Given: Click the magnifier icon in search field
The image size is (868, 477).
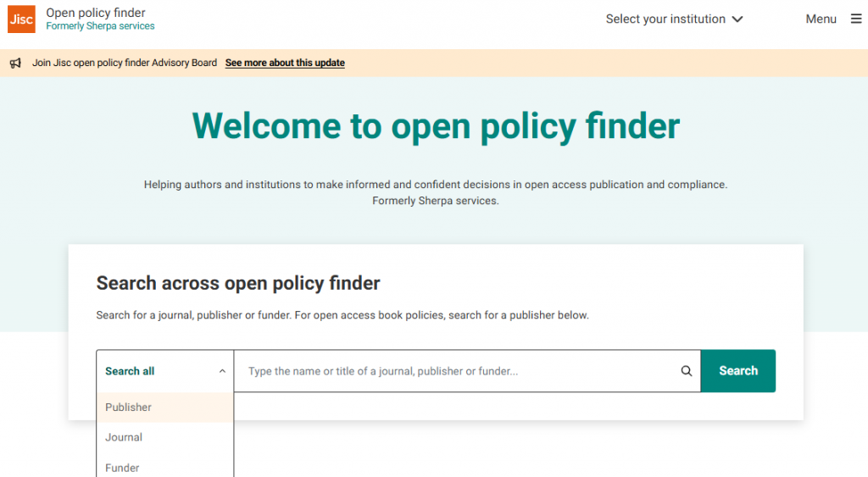Looking at the screenshot, I should (687, 371).
